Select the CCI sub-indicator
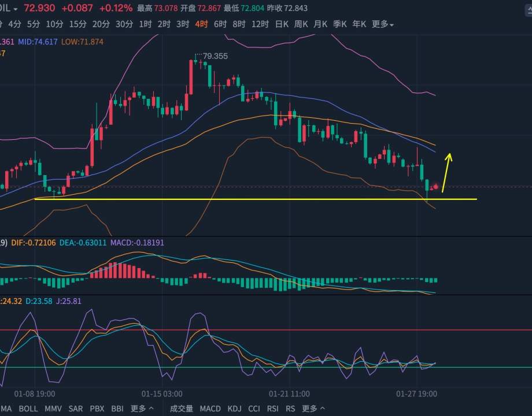The width and height of the screenshot is (532, 416). tap(254, 408)
